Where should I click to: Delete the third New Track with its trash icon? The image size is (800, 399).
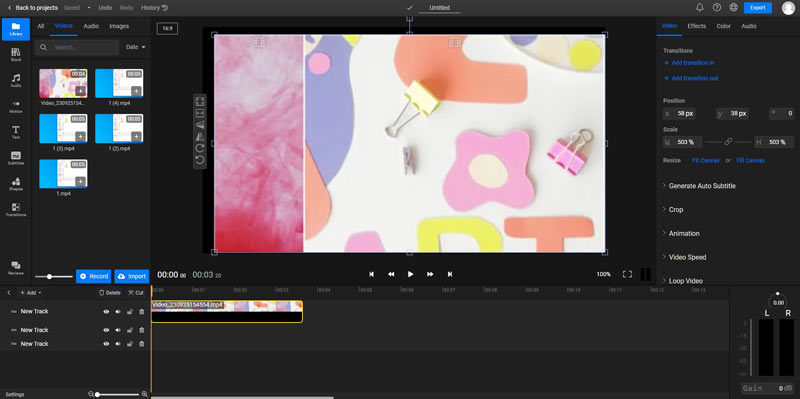coord(141,344)
